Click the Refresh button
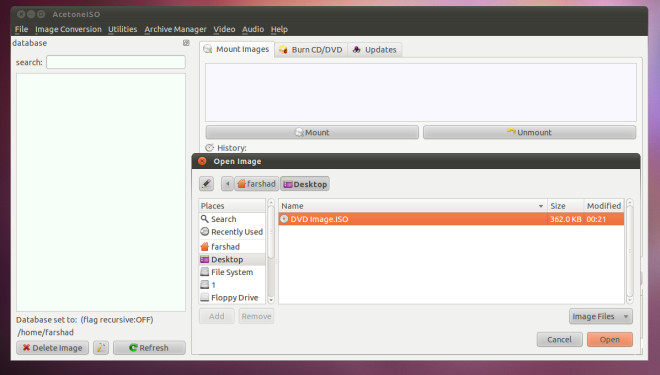The height and width of the screenshot is (375, 660). pyautogui.click(x=149, y=348)
